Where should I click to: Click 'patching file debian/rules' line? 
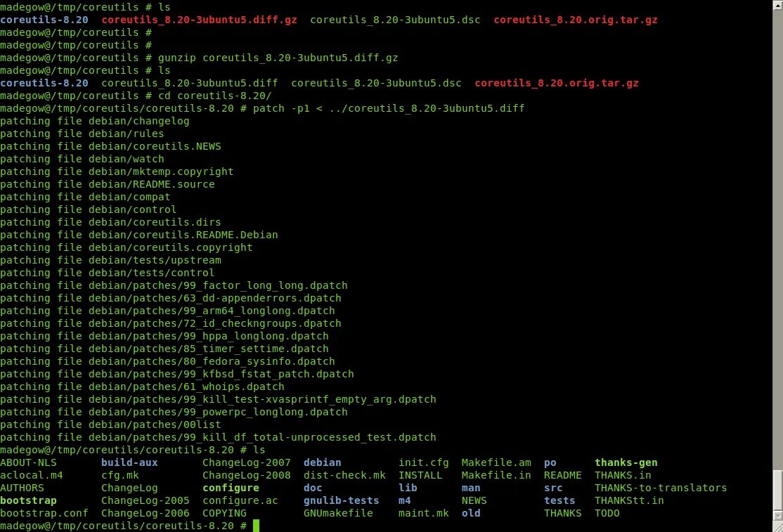coord(82,134)
